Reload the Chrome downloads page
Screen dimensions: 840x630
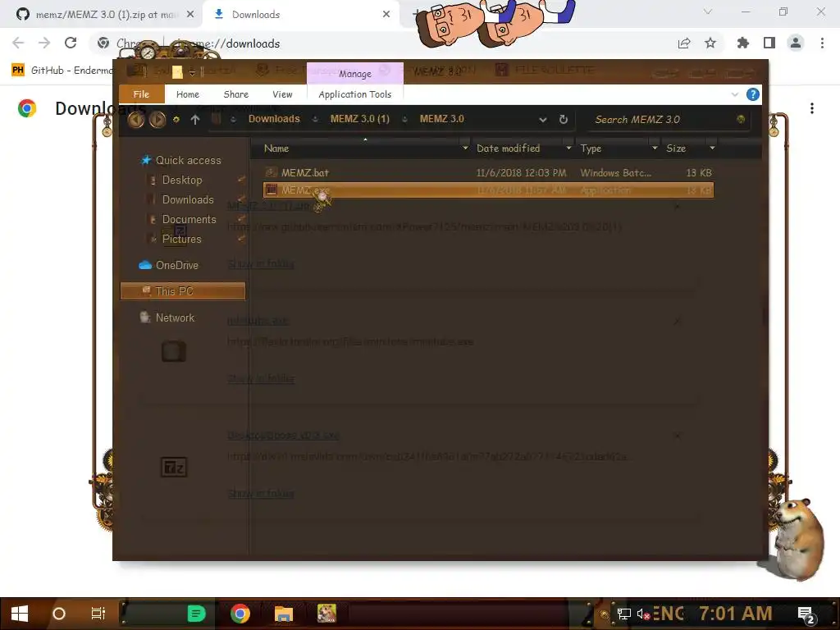tap(71, 43)
